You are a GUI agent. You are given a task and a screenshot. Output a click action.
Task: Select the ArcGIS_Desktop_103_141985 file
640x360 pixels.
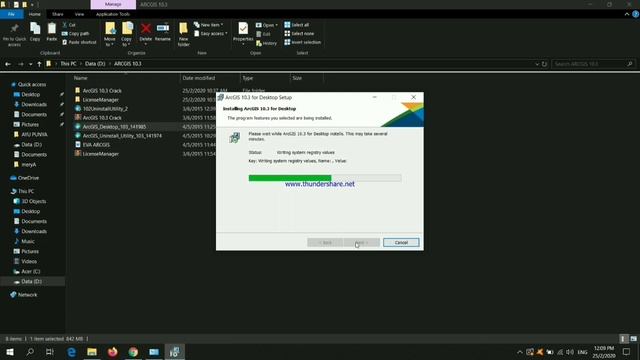pyautogui.click(x=114, y=127)
